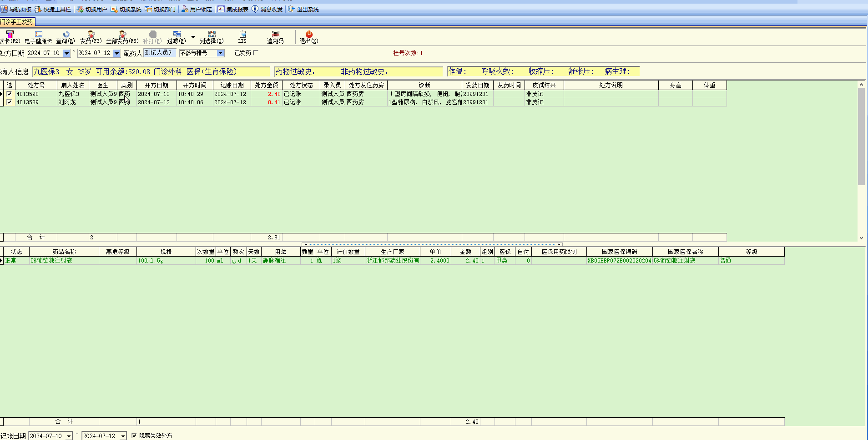The height and width of the screenshot is (440, 868).
Task: Click the 药物过敏史 allergy info field
Action: point(358,71)
